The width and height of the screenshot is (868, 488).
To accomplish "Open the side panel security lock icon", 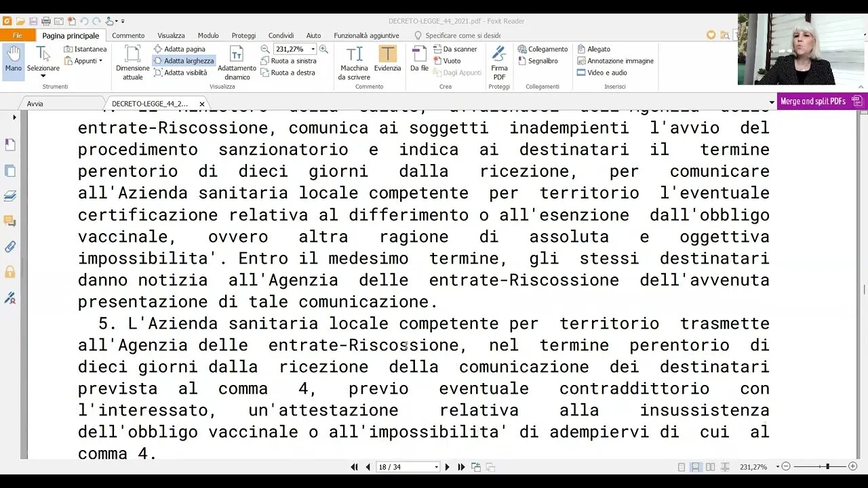I will (x=10, y=272).
